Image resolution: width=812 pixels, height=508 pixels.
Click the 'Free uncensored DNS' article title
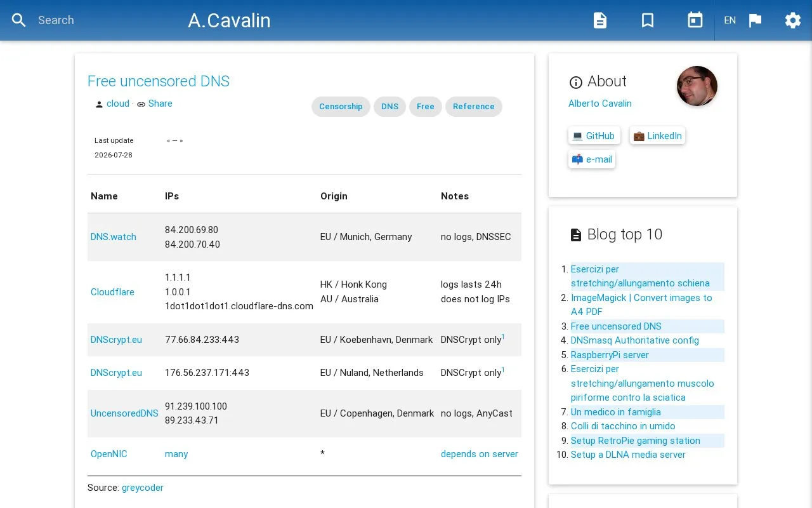[x=159, y=81]
